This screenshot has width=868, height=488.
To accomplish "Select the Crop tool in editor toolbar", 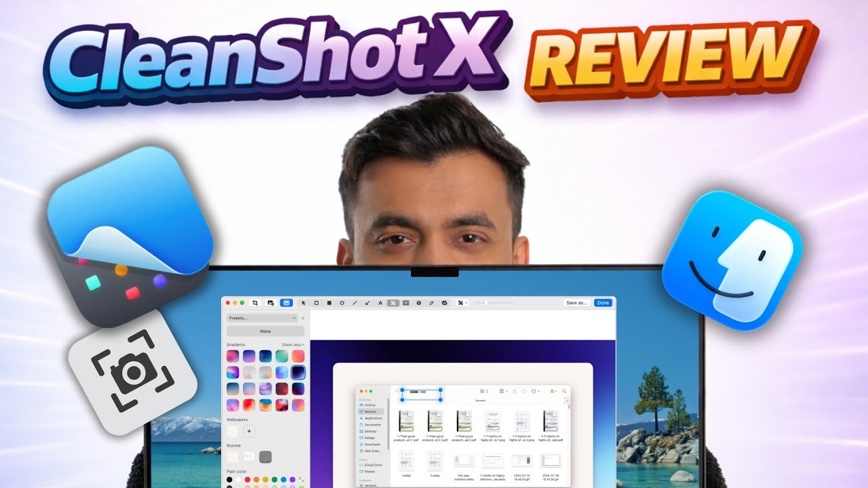I will [x=256, y=302].
